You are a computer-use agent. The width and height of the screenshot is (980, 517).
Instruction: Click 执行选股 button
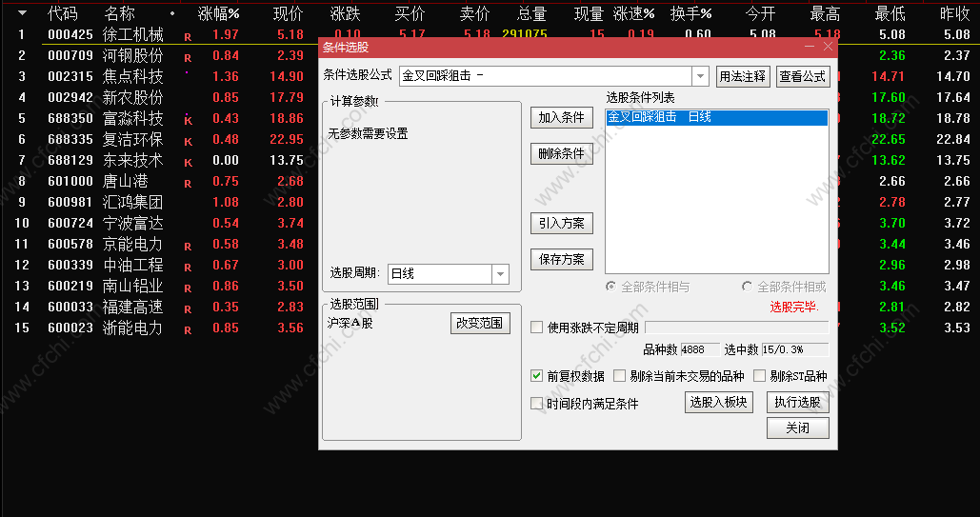[x=797, y=402]
